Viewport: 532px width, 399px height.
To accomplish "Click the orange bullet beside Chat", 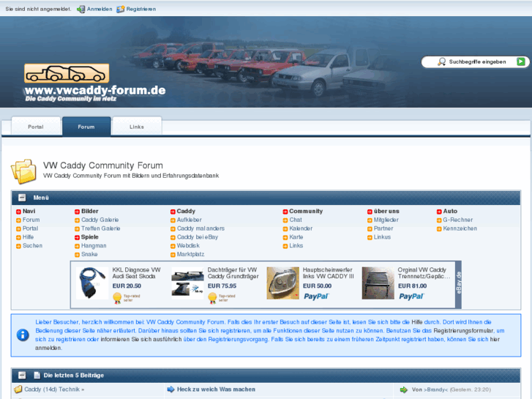I will coord(285,220).
